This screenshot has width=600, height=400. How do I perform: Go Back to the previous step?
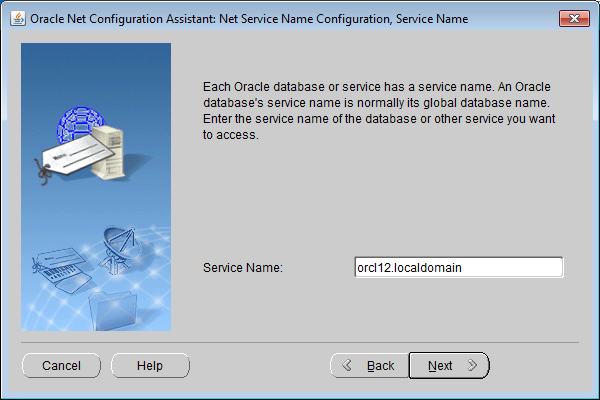point(370,366)
